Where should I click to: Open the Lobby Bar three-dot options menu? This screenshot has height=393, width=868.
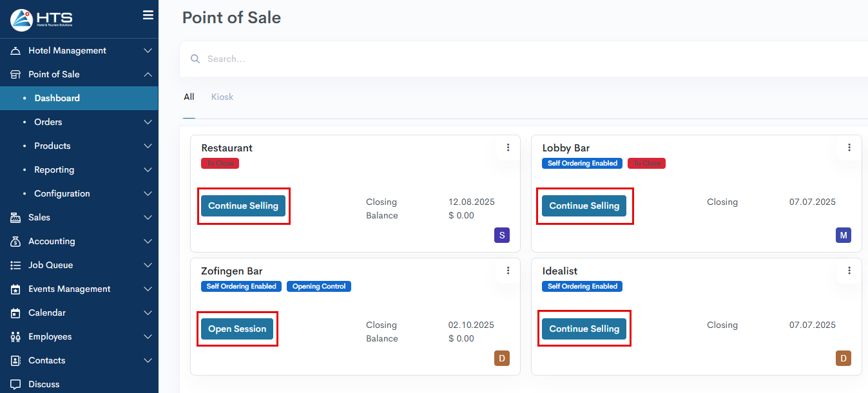click(x=849, y=148)
